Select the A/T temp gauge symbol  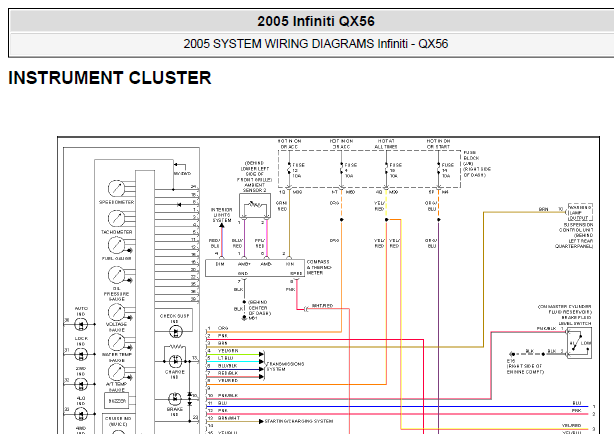click(116, 372)
